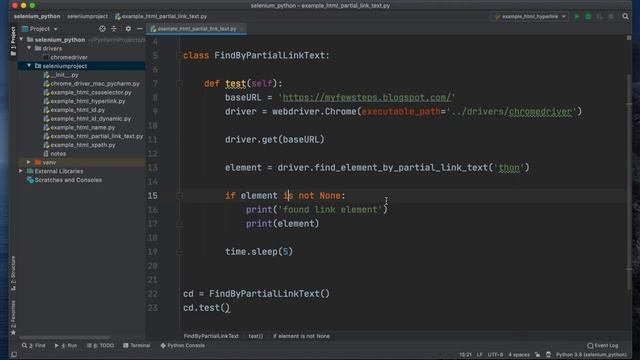
Task: Start debugging with the green bug icon
Action: point(588,16)
